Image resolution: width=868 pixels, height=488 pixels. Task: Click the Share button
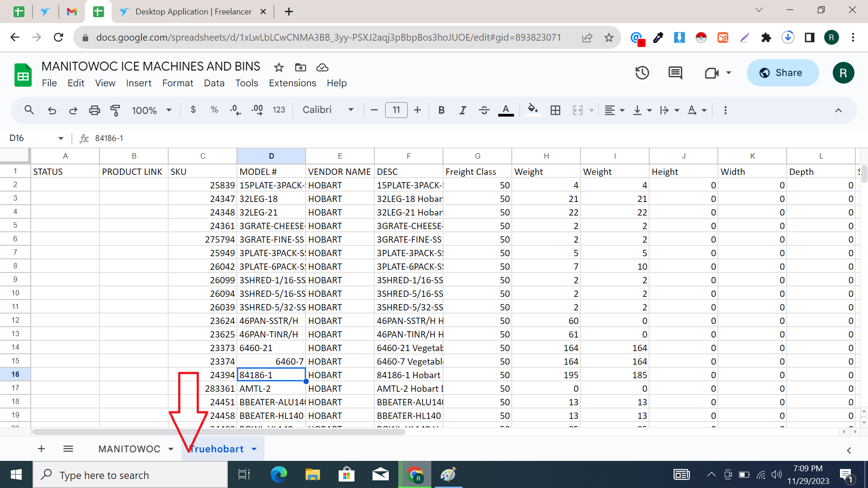[783, 73]
